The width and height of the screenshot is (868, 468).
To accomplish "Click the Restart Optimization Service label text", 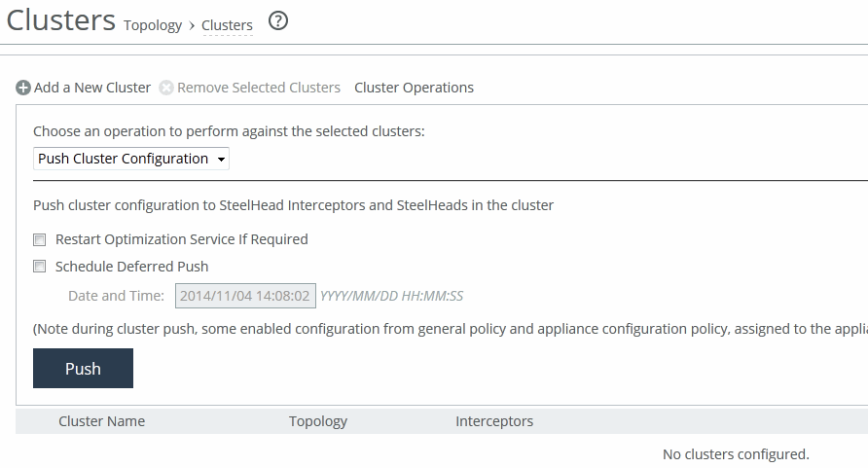I will 181,239.
